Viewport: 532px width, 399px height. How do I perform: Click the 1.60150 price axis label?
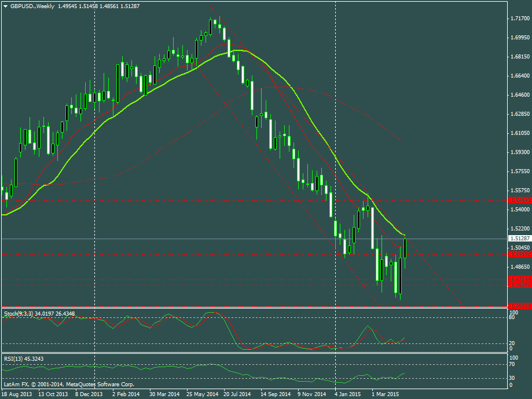click(x=520, y=133)
